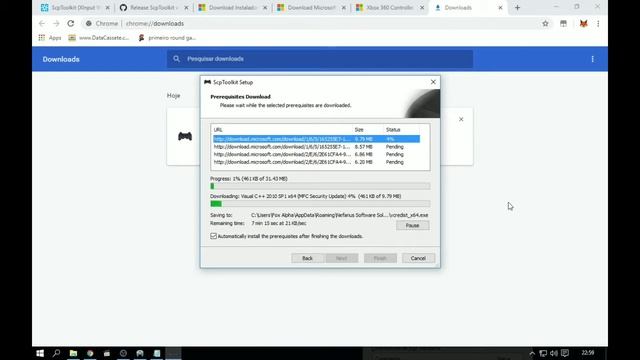Open File Explorer from the taskbar
This screenshot has width=640, height=360.
coord(73,353)
